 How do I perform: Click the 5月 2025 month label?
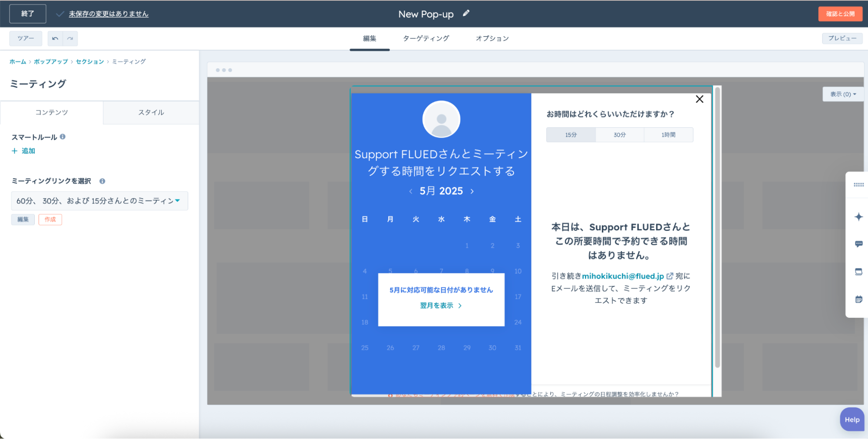click(441, 191)
